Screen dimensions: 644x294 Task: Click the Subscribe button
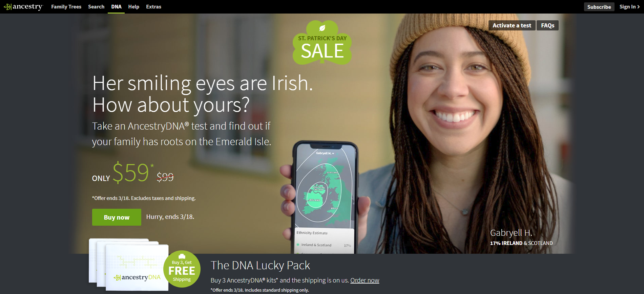pyautogui.click(x=599, y=7)
